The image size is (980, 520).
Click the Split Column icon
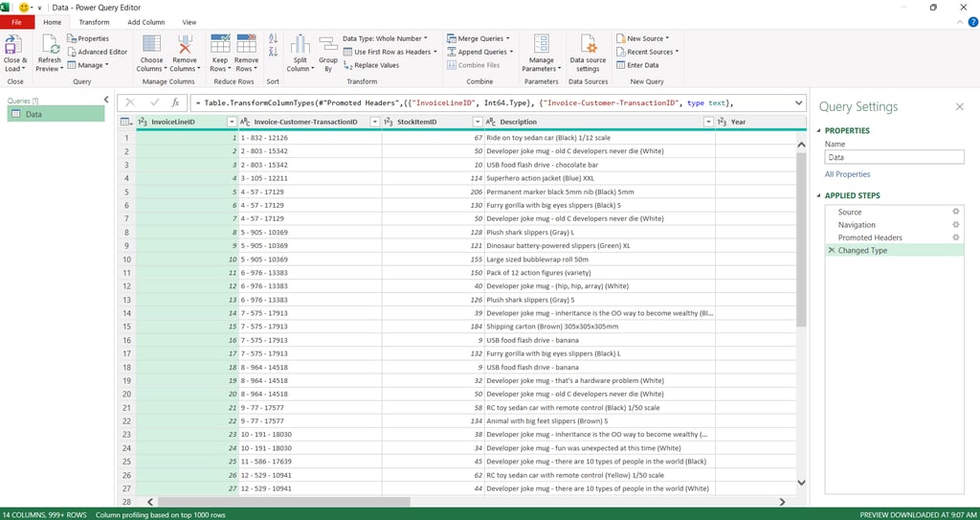299,46
